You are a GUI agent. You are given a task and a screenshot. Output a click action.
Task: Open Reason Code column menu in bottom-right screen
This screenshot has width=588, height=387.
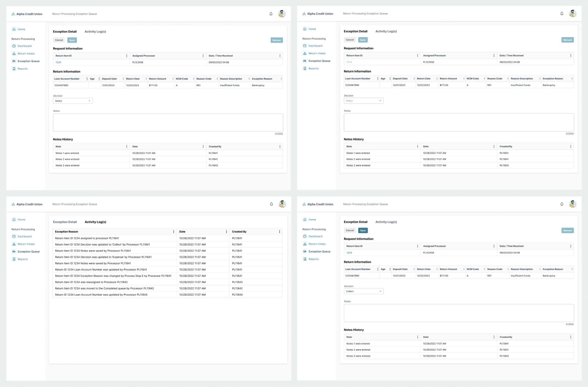coord(508,269)
